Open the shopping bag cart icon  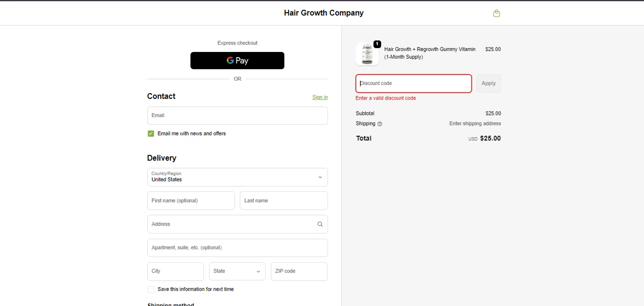pos(496,13)
